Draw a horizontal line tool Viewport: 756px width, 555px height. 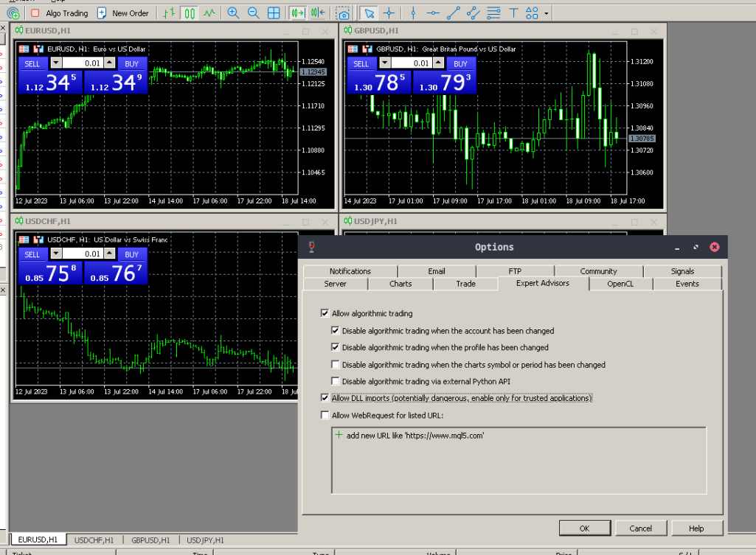pos(433,13)
